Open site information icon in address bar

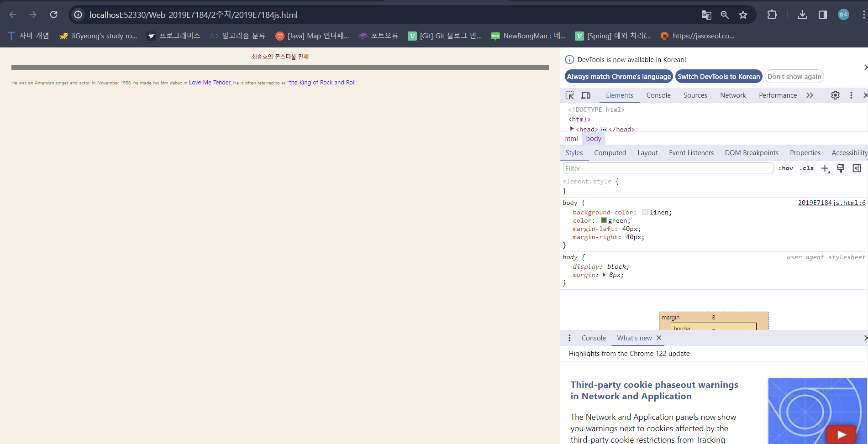tap(78, 15)
